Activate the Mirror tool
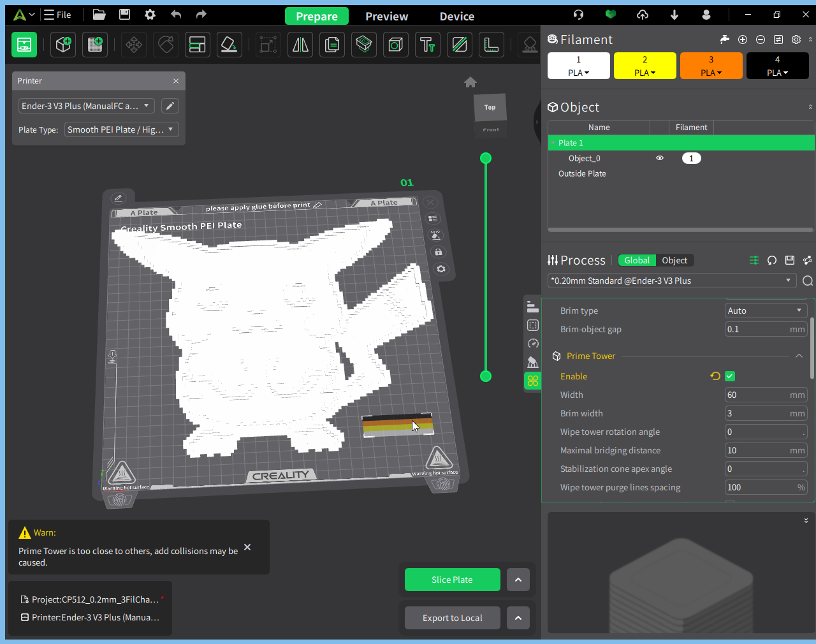The image size is (816, 644). click(300, 45)
